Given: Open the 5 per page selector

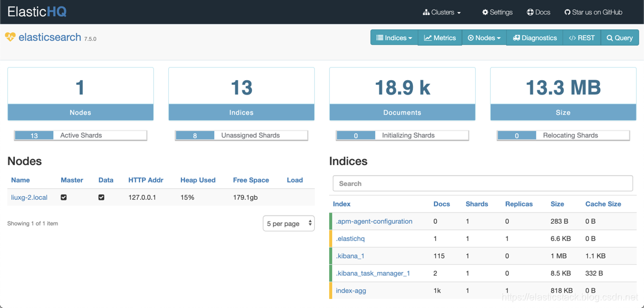Looking at the screenshot, I should click(x=288, y=224).
